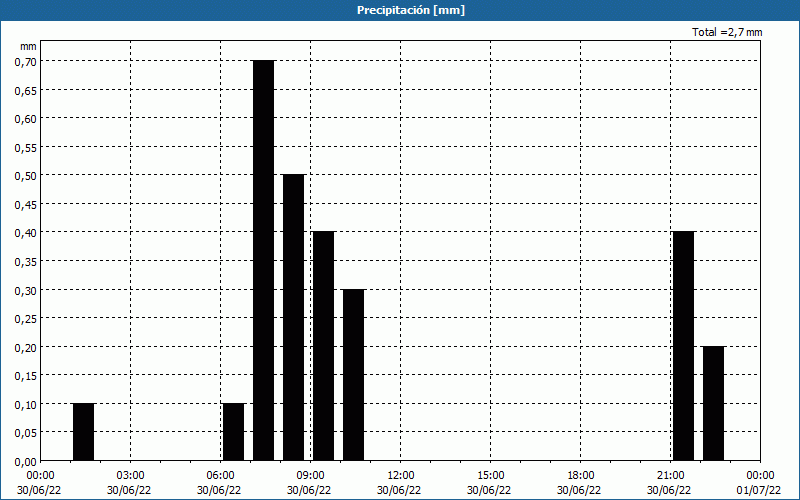The image size is (800, 500).
Task: Click the 0,05 y-axis label
Action: pyautogui.click(x=26, y=433)
